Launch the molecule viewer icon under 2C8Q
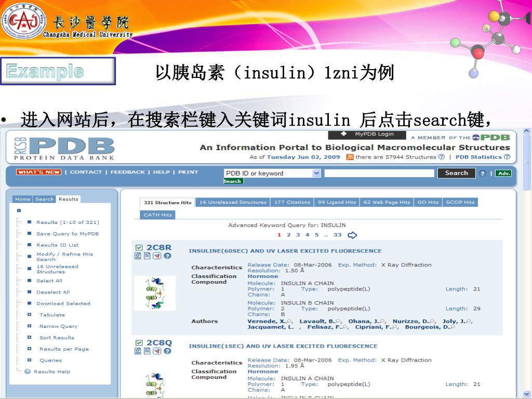 [x=157, y=351]
